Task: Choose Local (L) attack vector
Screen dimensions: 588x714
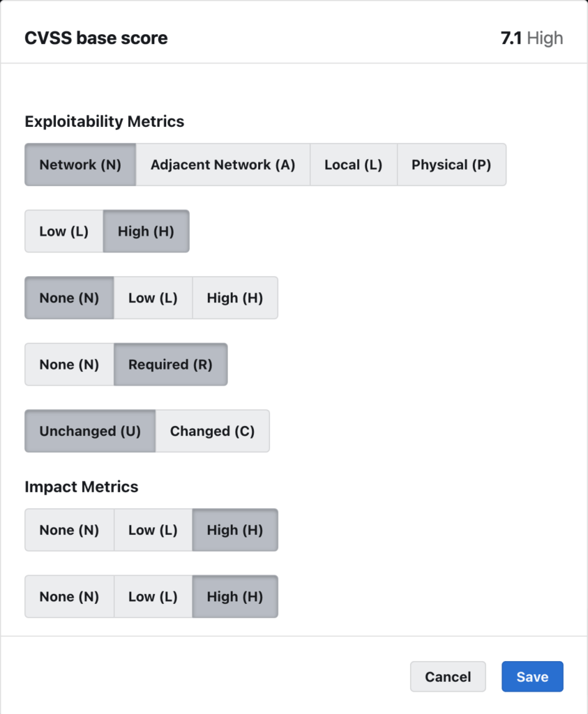Action: point(353,165)
